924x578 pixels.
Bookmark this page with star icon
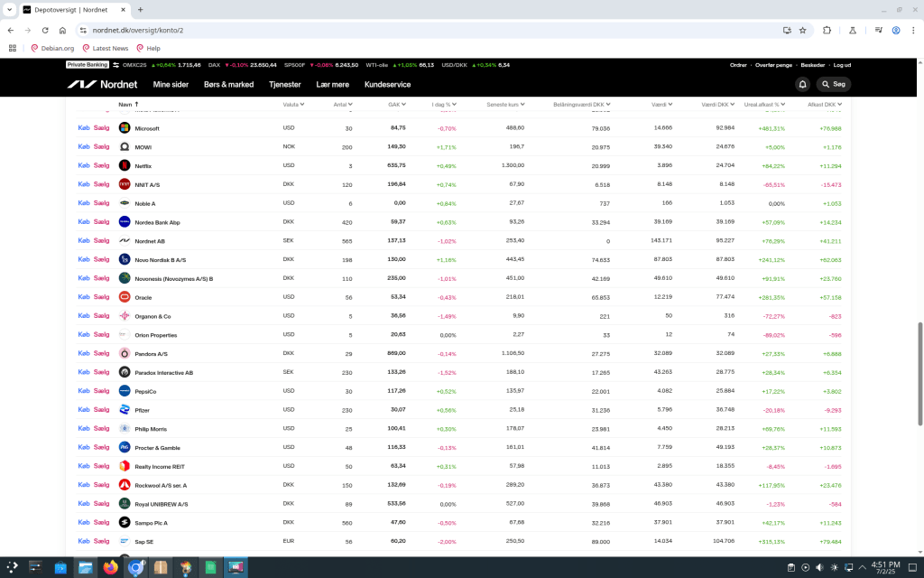point(802,30)
